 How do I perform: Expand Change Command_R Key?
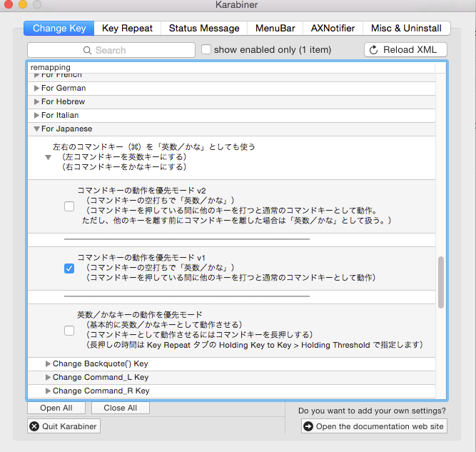(48, 391)
